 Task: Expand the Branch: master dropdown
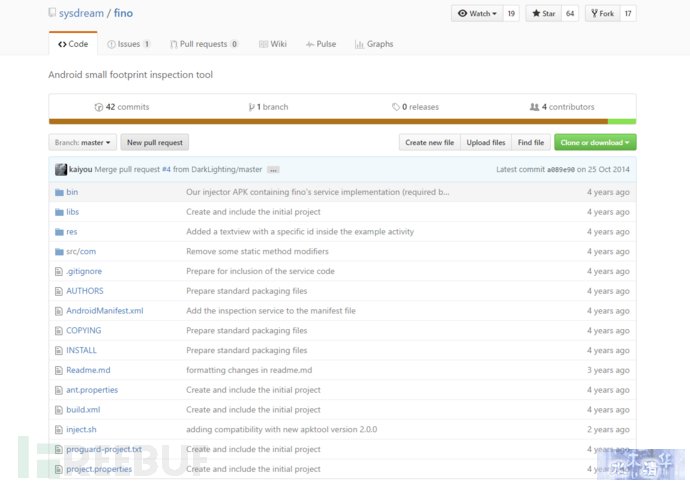(83, 143)
